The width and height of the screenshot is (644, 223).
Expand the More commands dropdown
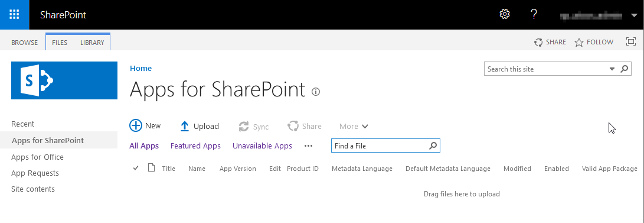[354, 127]
